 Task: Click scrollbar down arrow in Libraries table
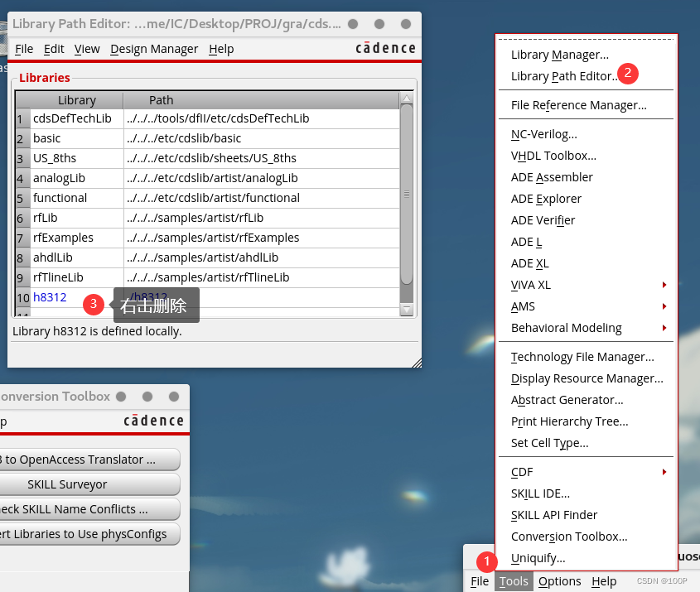point(407,309)
